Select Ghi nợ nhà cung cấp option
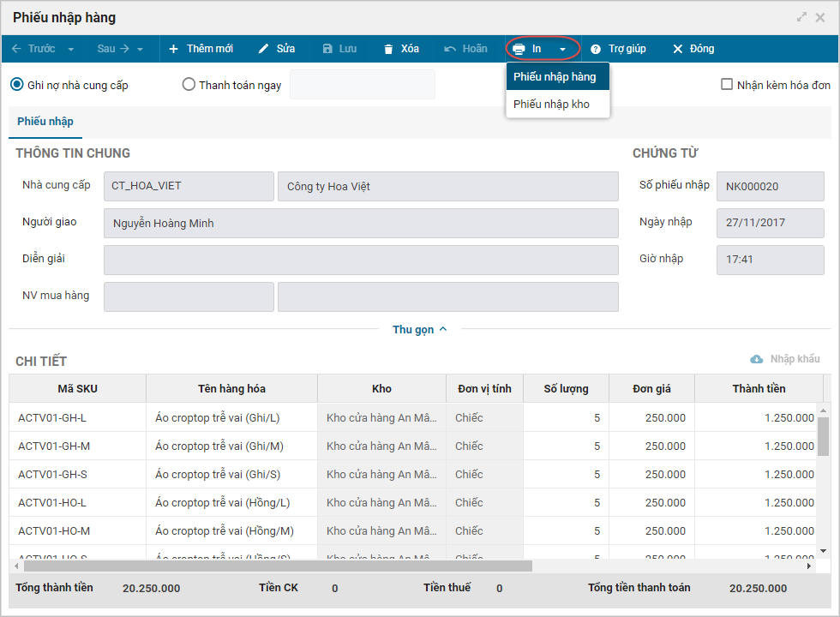This screenshot has height=617, width=840. tap(17, 85)
